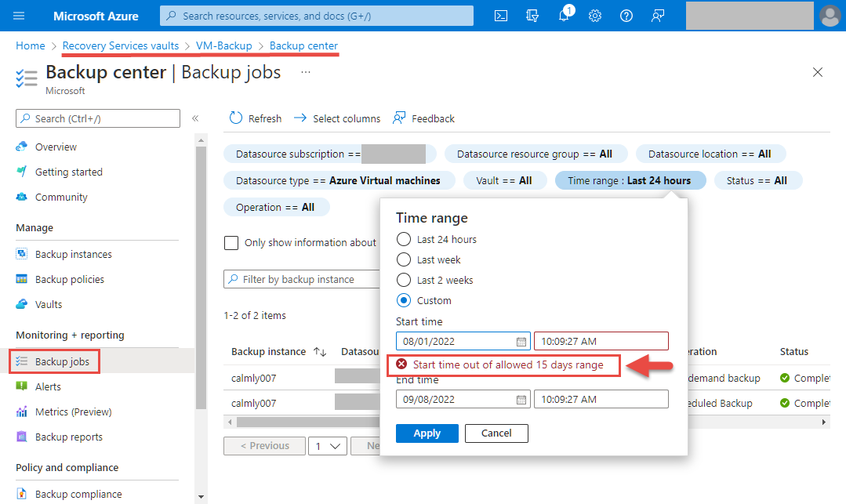846x504 pixels.
Task: Click the Feedback toolbar icon
Action: click(399, 118)
